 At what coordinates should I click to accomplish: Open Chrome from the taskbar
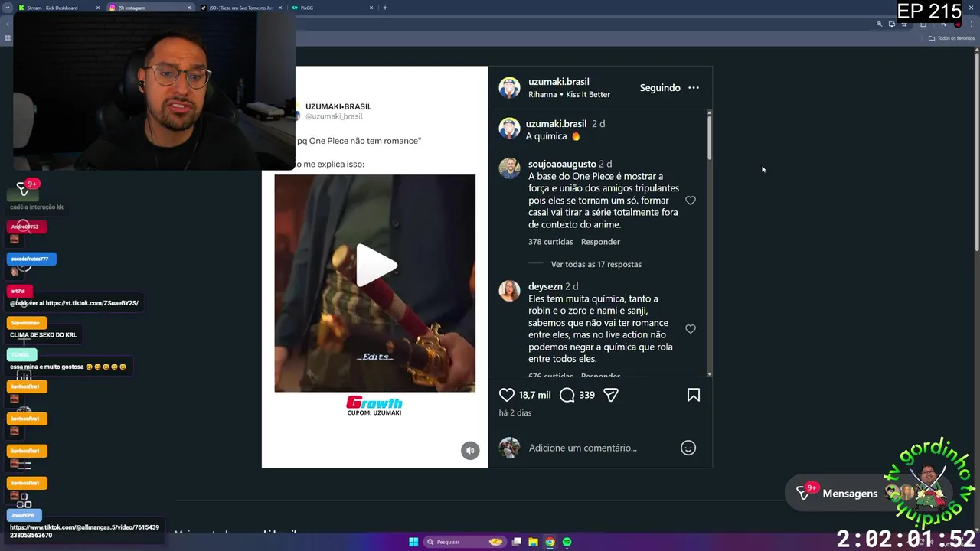point(550,542)
